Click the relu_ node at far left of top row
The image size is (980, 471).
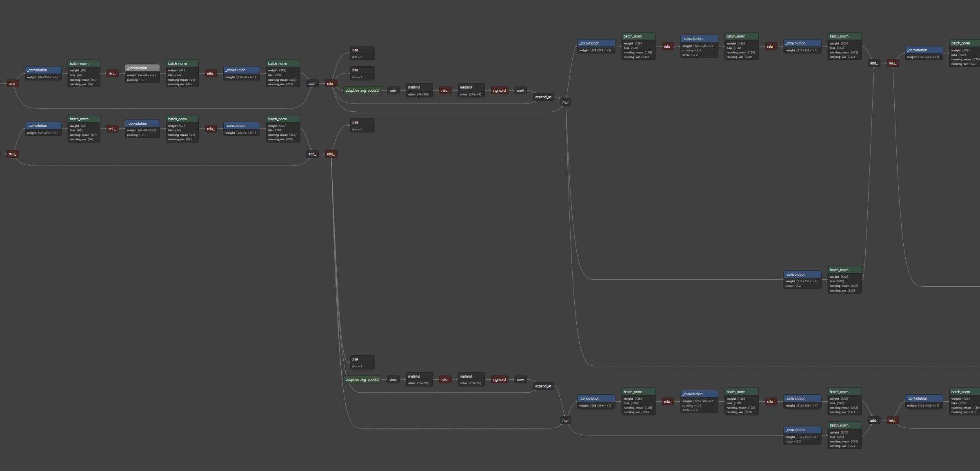12,84
